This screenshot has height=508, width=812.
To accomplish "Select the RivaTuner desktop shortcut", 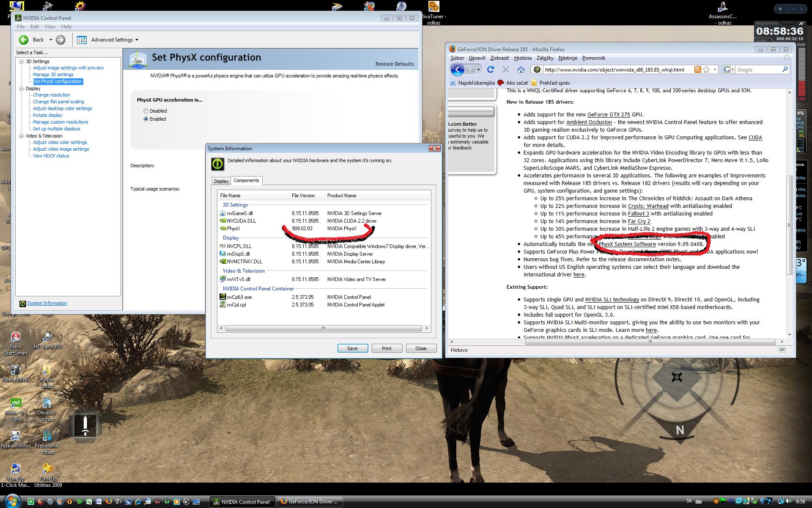I will [433, 13].
